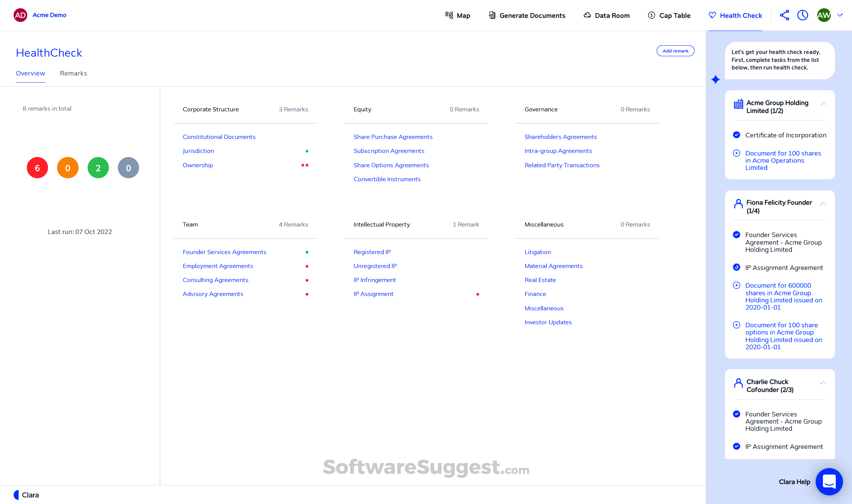852x504 pixels.
Task: Click the red circle showing 6
Action: pyautogui.click(x=37, y=168)
